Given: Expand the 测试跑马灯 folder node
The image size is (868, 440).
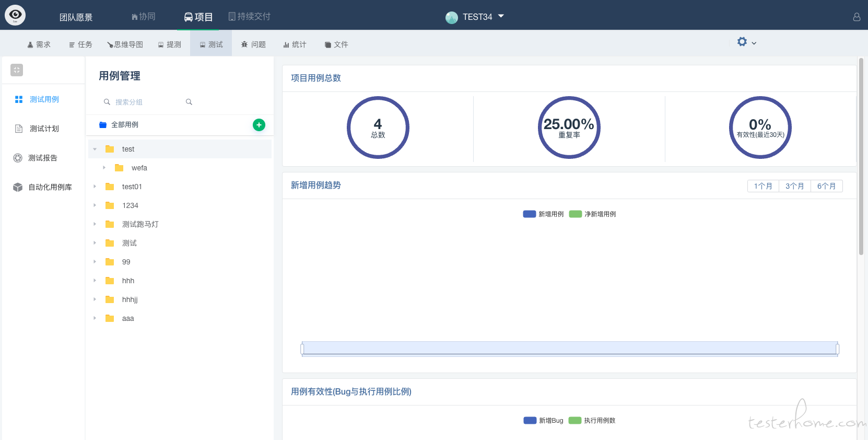Looking at the screenshot, I should click(95, 224).
